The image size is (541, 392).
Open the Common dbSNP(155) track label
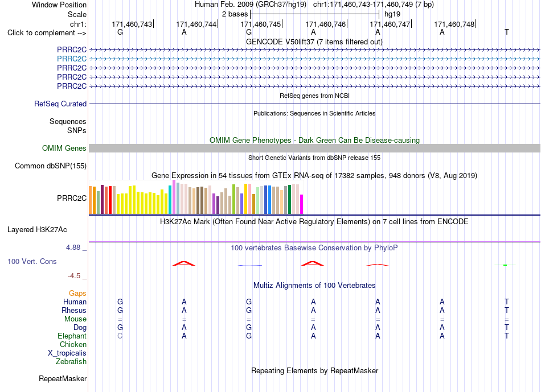(51, 166)
